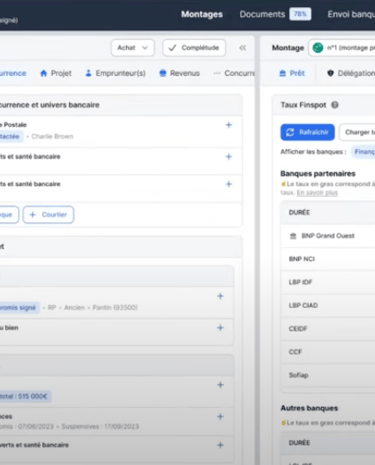The height and width of the screenshot is (465, 375).
Task: Open the Documents tab
Action: click(262, 14)
